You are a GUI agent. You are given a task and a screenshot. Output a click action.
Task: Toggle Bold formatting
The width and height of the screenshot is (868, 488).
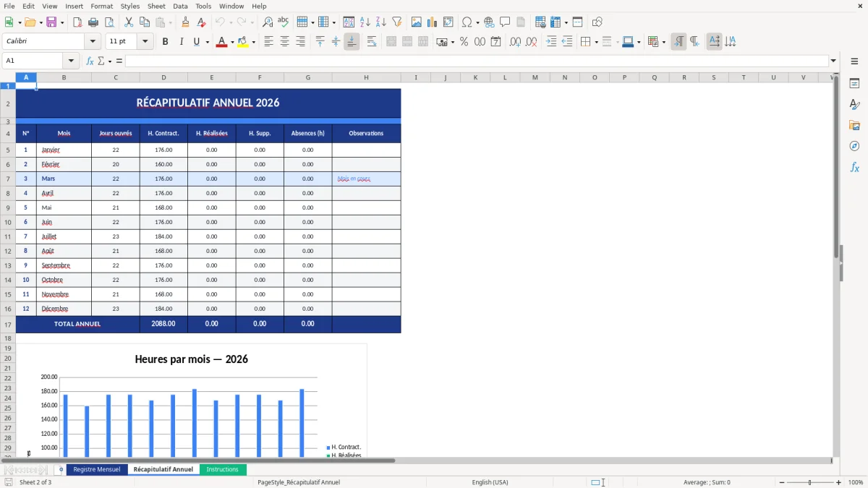point(166,42)
